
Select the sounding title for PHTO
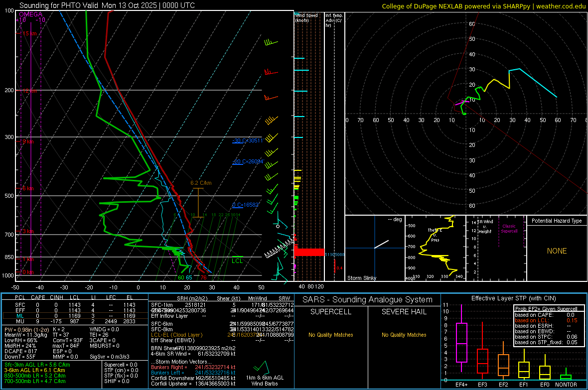tap(107, 5)
